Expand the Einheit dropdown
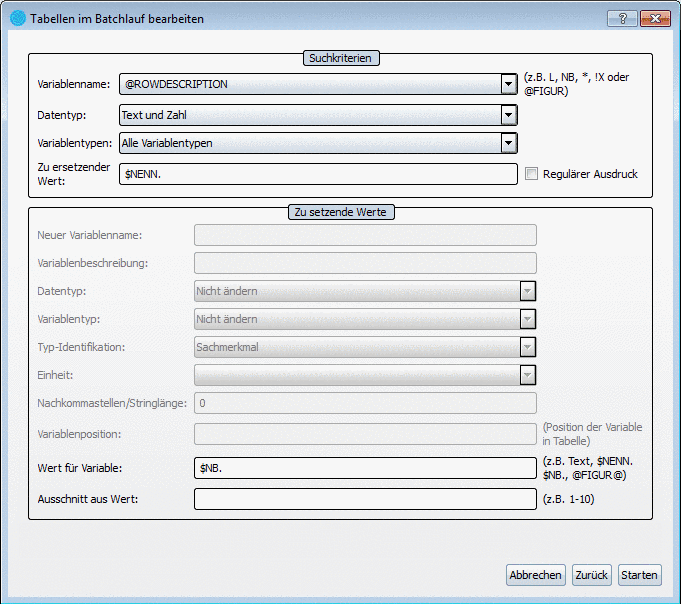This screenshot has width=681, height=604. (x=527, y=375)
